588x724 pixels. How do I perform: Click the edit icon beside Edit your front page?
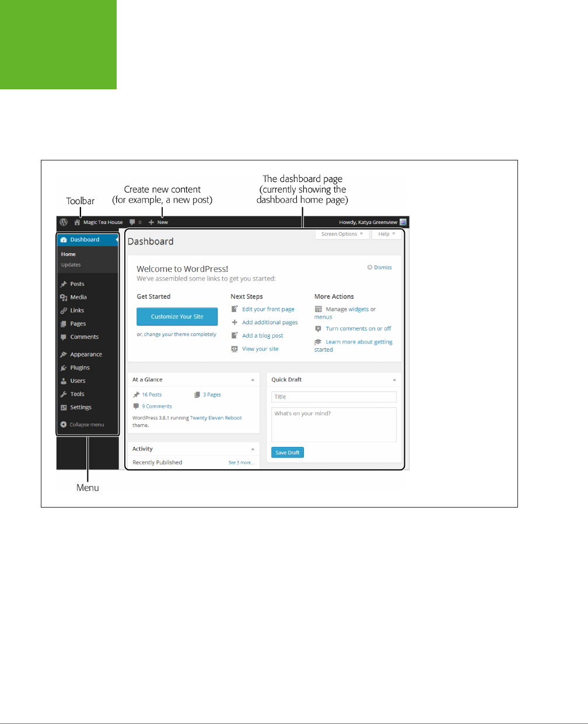[235, 309]
